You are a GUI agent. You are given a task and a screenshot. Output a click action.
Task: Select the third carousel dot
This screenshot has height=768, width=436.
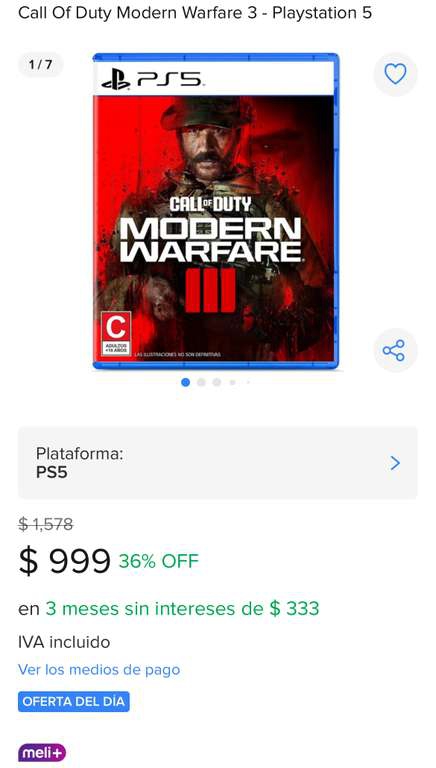click(x=217, y=383)
